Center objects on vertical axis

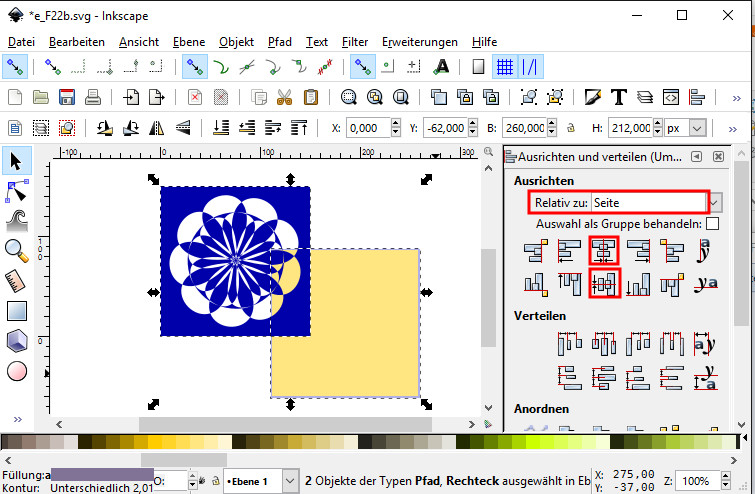(x=604, y=250)
